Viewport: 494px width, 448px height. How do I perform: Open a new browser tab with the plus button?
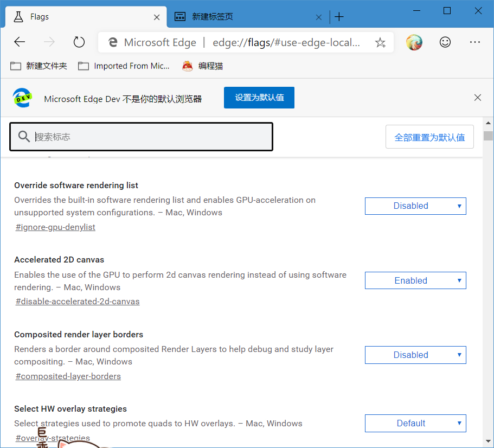(x=339, y=16)
